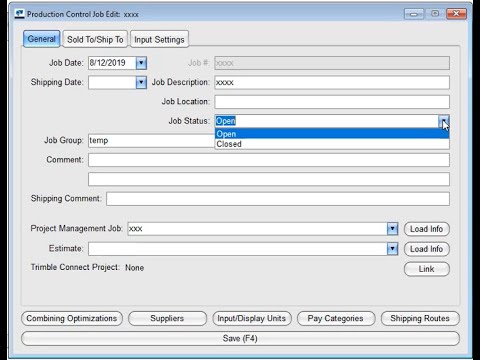Open the Shipping Date dropdown arrow
Image resolution: width=480 pixels, height=360 pixels.
click(141, 82)
